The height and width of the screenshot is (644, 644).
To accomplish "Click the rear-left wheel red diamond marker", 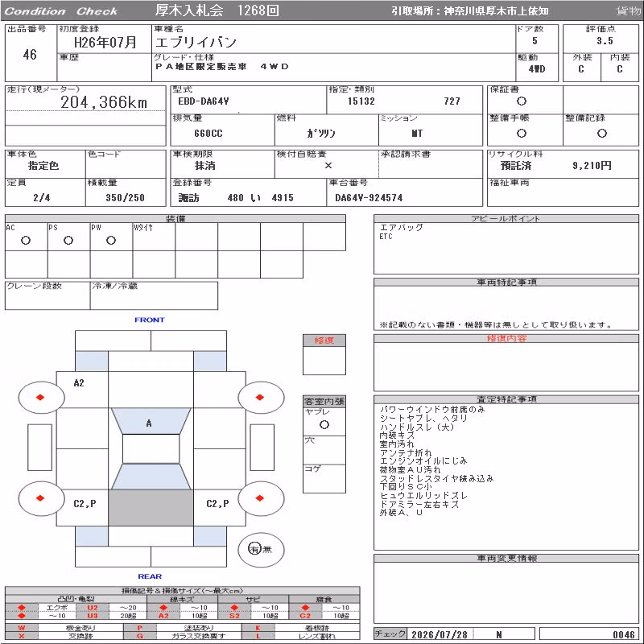I will click(x=40, y=497).
